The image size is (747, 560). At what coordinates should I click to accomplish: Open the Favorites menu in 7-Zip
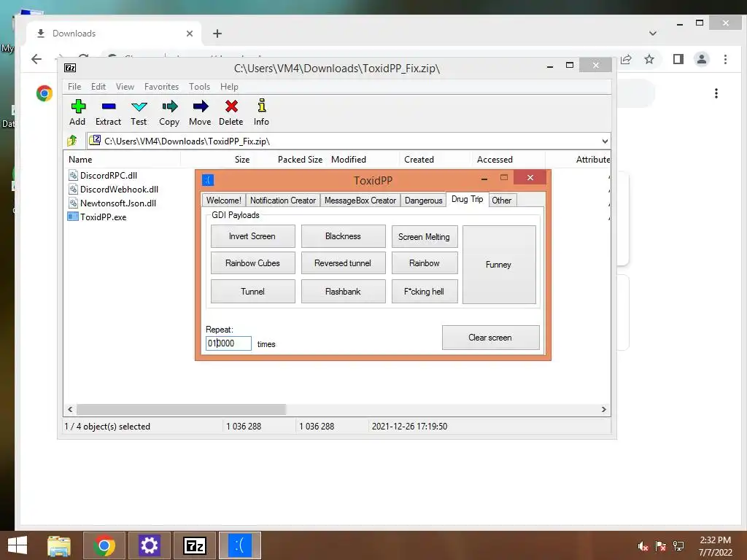161,86
